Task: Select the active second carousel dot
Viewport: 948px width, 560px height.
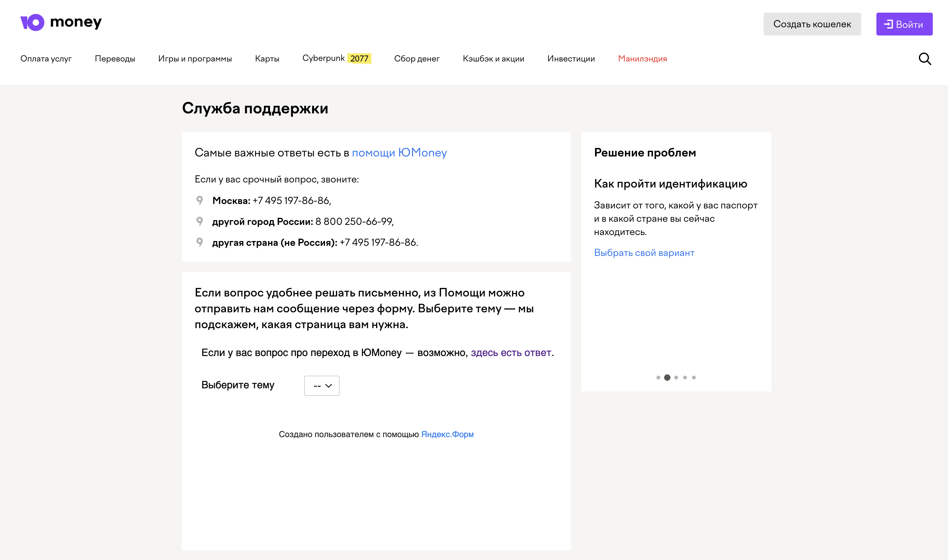Action: pyautogui.click(x=667, y=378)
